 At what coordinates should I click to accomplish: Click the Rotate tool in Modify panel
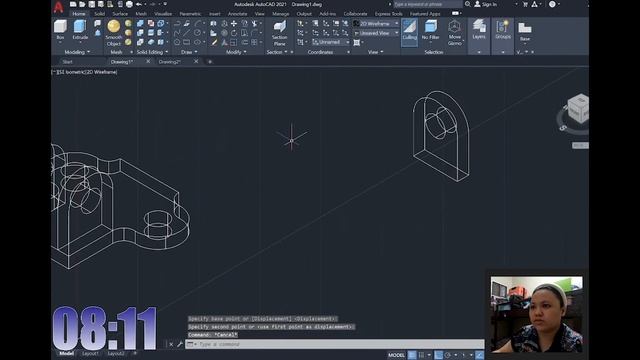(x=234, y=33)
